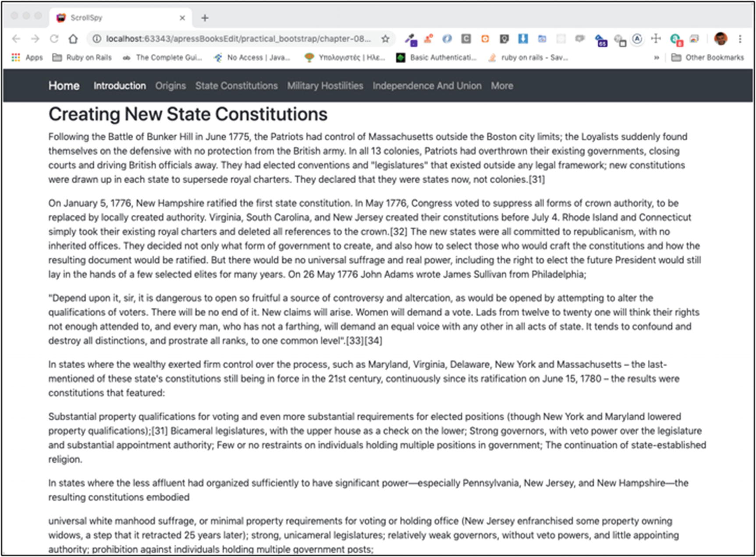Open the Chrome three-dot menu
Image resolution: width=756 pixels, height=557 pixels.
point(740,39)
